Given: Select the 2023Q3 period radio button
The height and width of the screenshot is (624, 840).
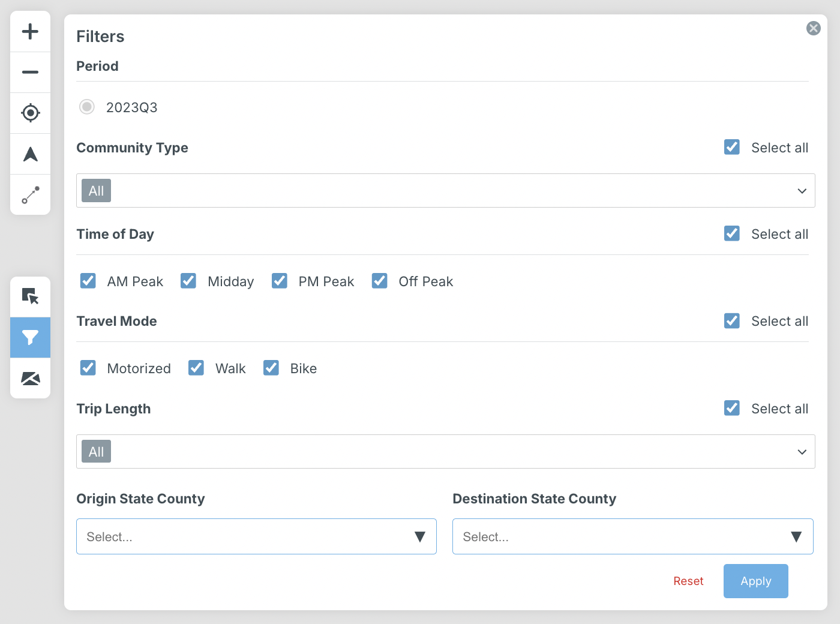Looking at the screenshot, I should tap(87, 107).
